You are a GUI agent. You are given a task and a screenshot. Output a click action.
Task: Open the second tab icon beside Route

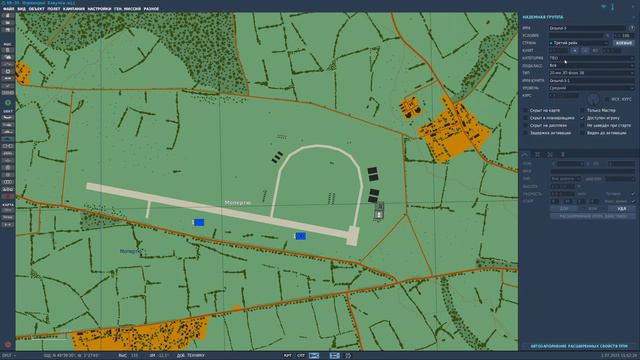(x=538, y=154)
